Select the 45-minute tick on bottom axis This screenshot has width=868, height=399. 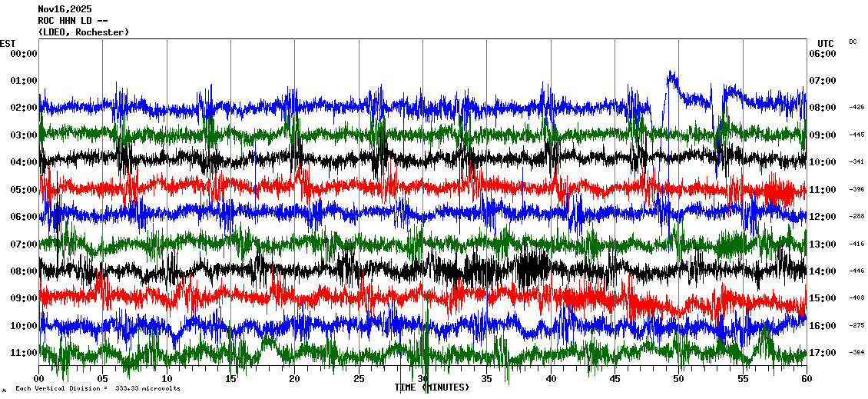click(615, 379)
